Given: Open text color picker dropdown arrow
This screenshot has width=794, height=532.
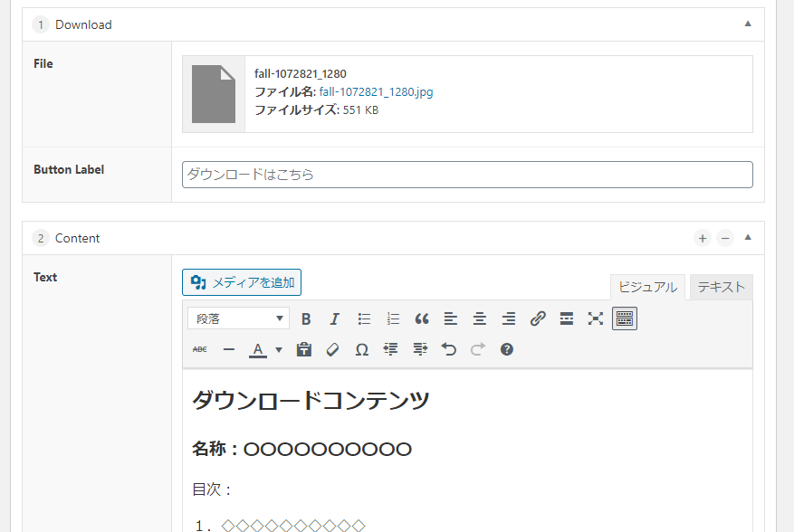Looking at the screenshot, I should click(x=279, y=350).
